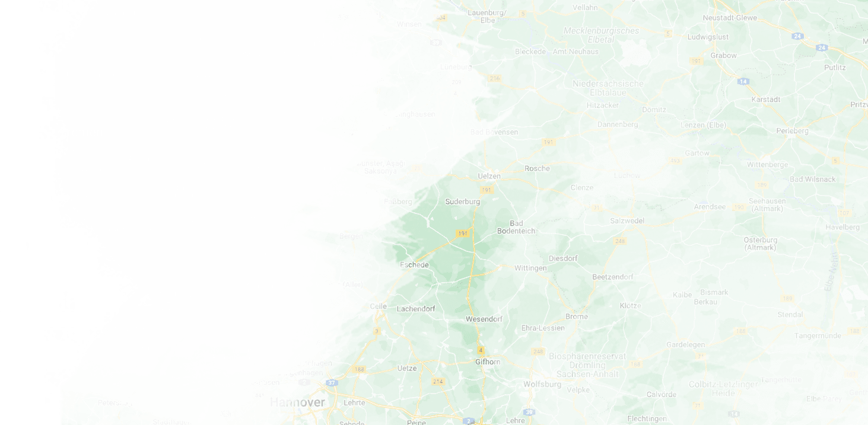The image size is (868, 425).
Task: Select the Wolfsburg town label
Action: [x=542, y=384]
